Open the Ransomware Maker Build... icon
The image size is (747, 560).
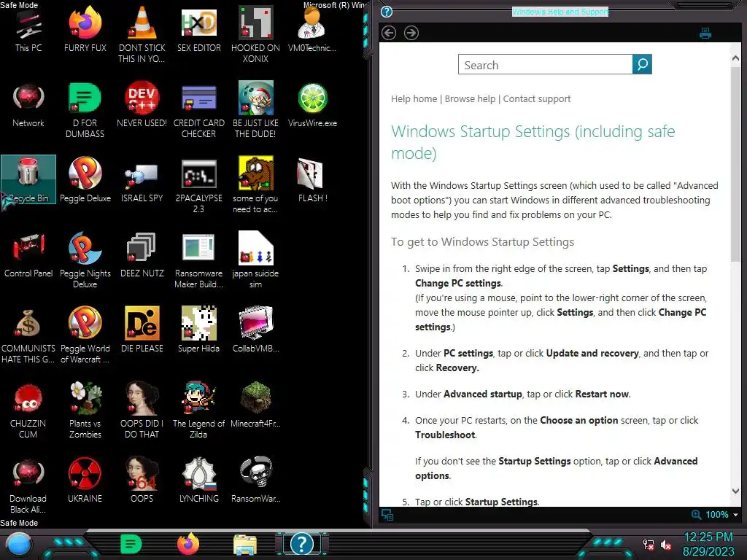pos(198,260)
